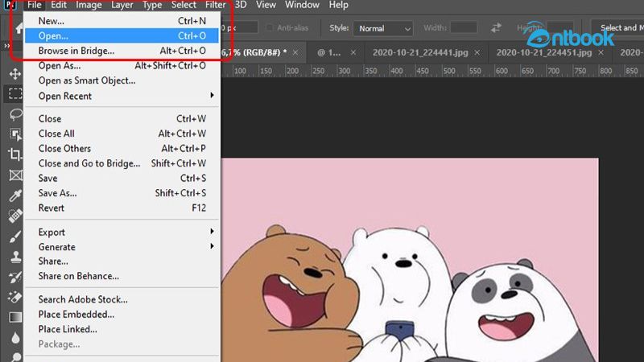This screenshot has height=362, width=644.
Task: Choose Open... menu entry
Action: [x=122, y=35]
